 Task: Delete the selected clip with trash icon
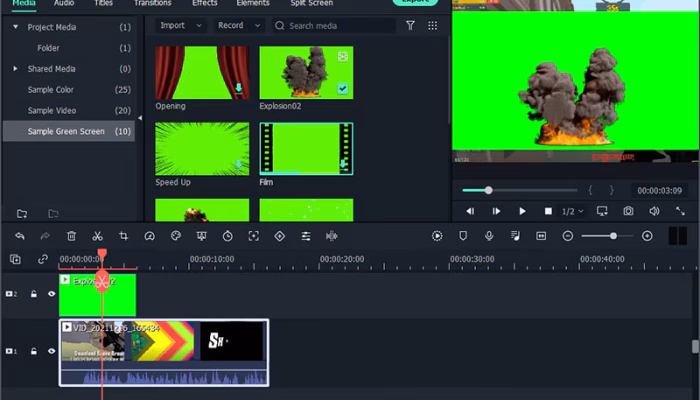coord(71,236)
